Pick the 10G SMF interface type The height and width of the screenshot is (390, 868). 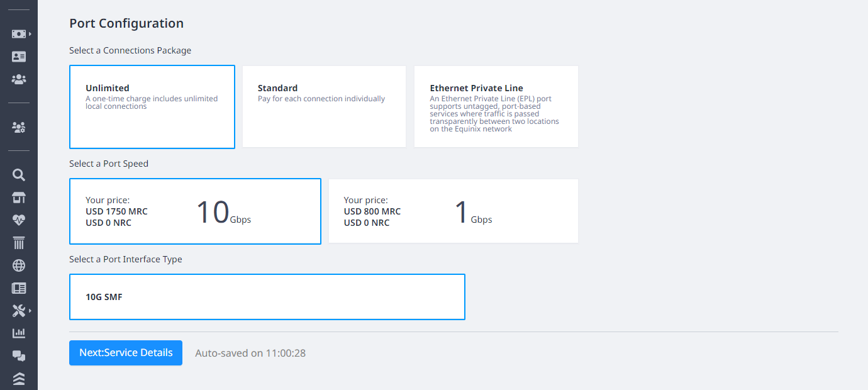(267, 297)
